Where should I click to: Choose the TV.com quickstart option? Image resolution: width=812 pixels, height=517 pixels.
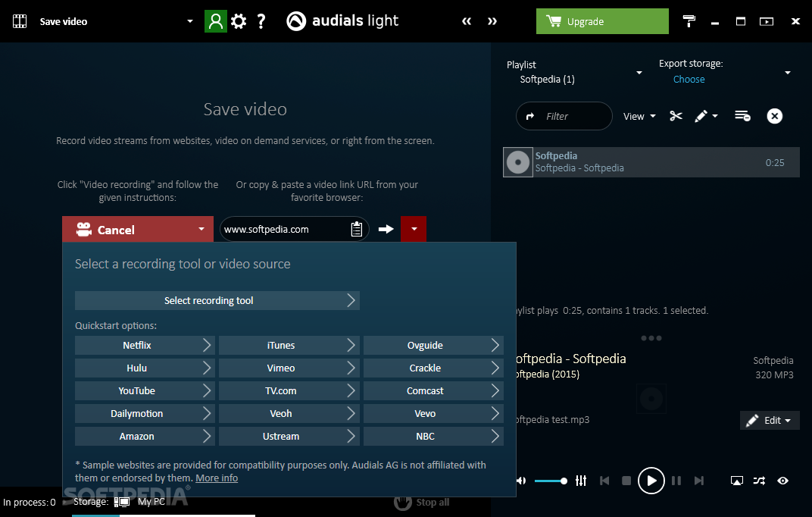tap(289, 390)
